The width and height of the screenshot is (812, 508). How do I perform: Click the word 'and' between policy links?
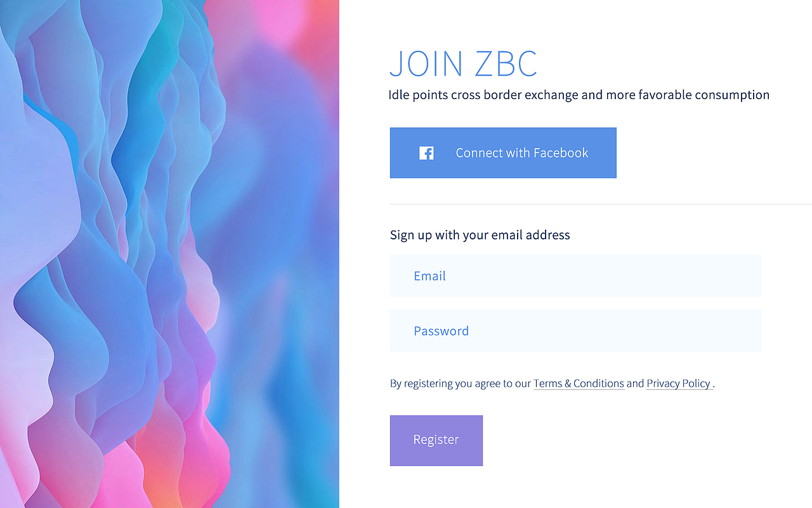point(635,384)
